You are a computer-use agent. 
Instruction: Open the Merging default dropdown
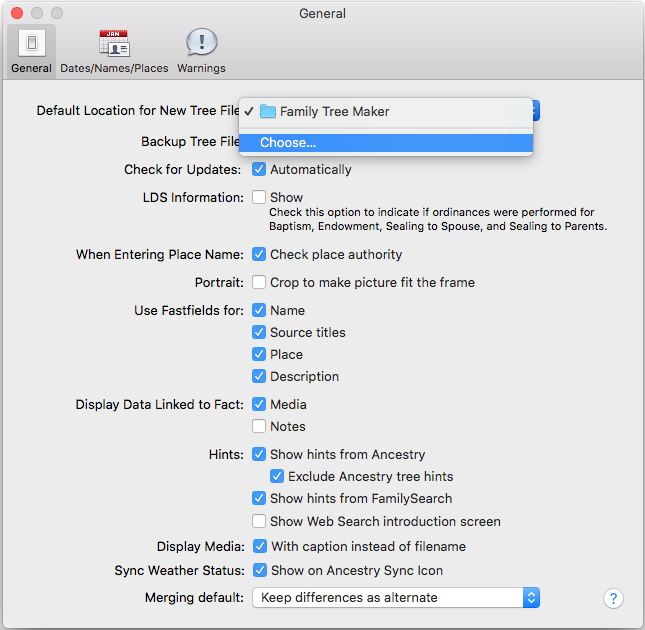pos(396,598)
